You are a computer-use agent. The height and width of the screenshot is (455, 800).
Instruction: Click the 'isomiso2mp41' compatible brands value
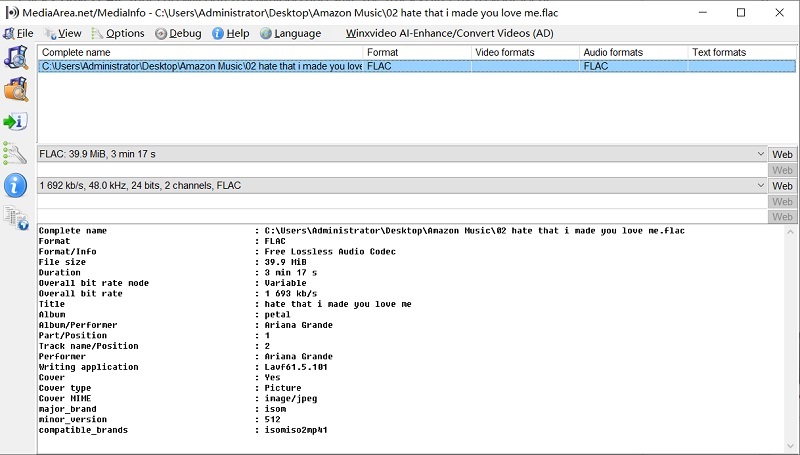point(296,430)
